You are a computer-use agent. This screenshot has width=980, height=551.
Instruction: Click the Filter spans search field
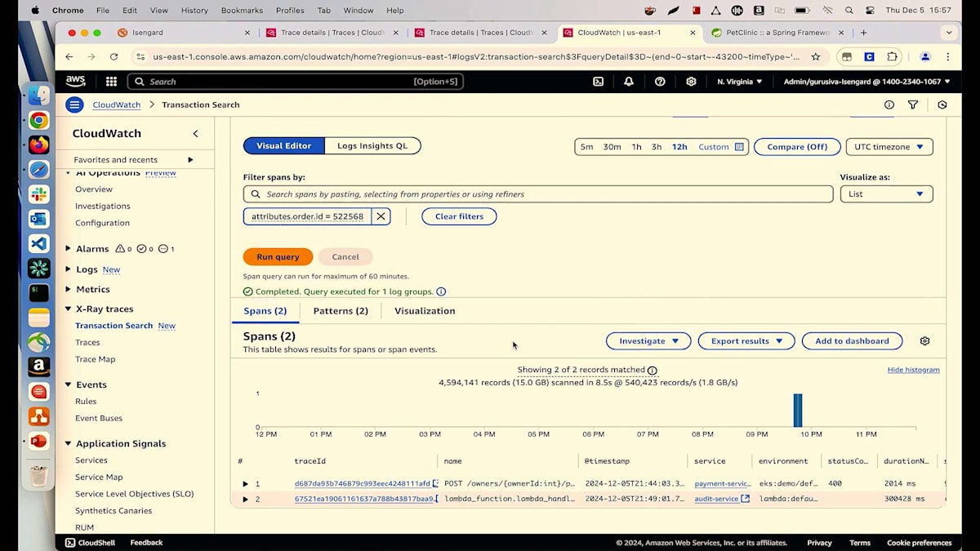[x=538, y=194]
